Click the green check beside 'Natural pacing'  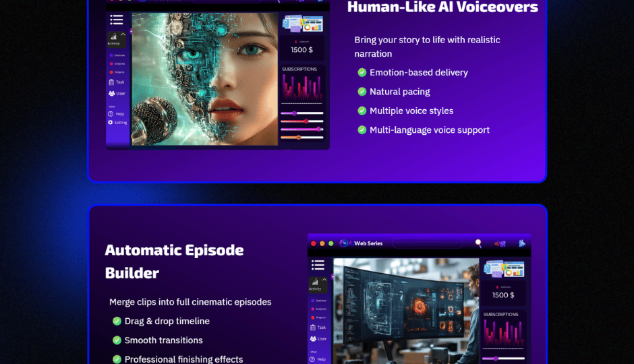(362, 92)
